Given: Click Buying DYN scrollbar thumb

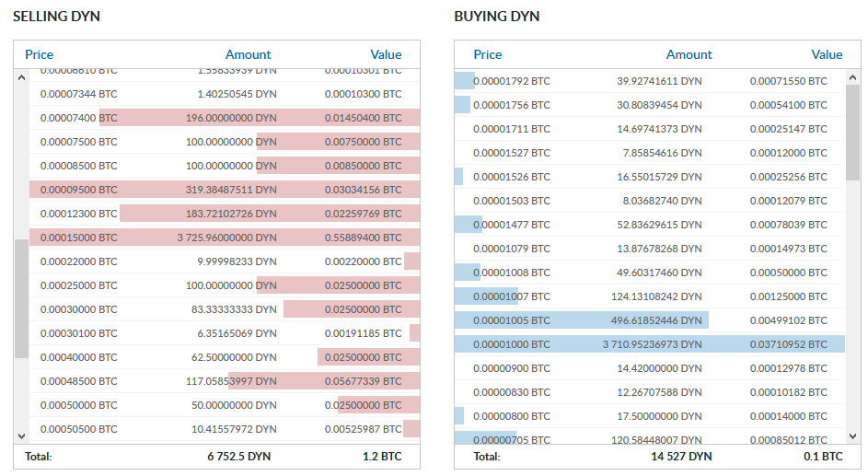Looking at the screenshot, I should (852, 133).
